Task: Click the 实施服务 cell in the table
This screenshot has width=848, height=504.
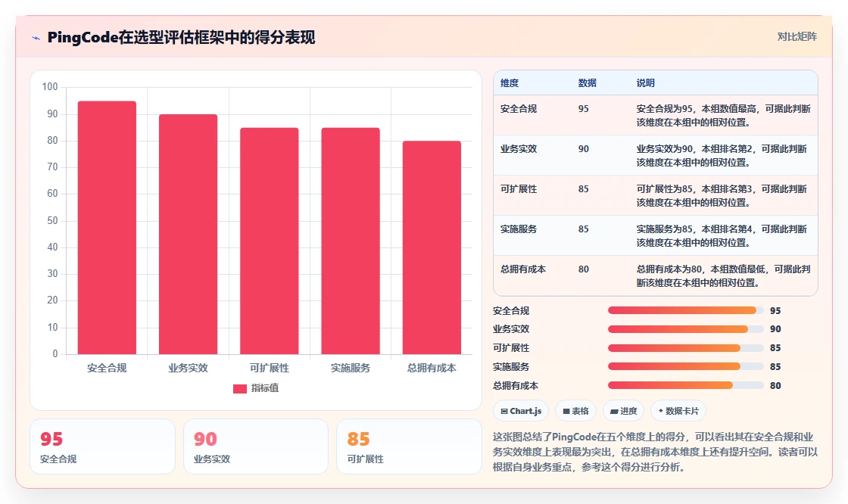Action: coord(519,229)
